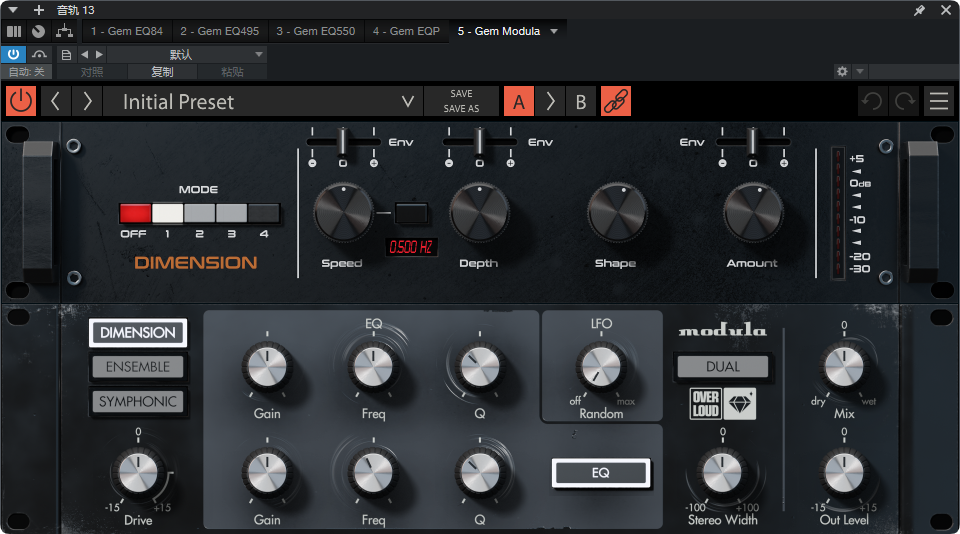Set MODE to OFF red button
The height and width of the screenshot is (534, 960).
(x=135, y=213)
